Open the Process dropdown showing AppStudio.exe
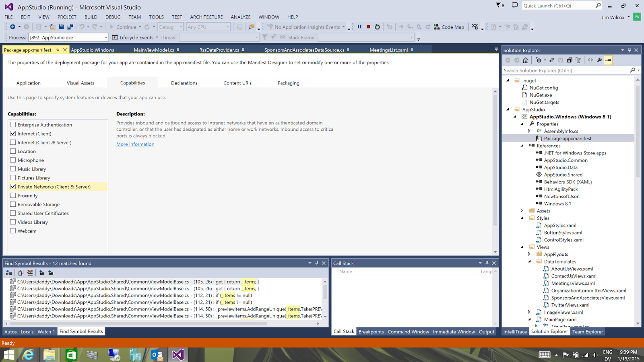 point(68,37)
